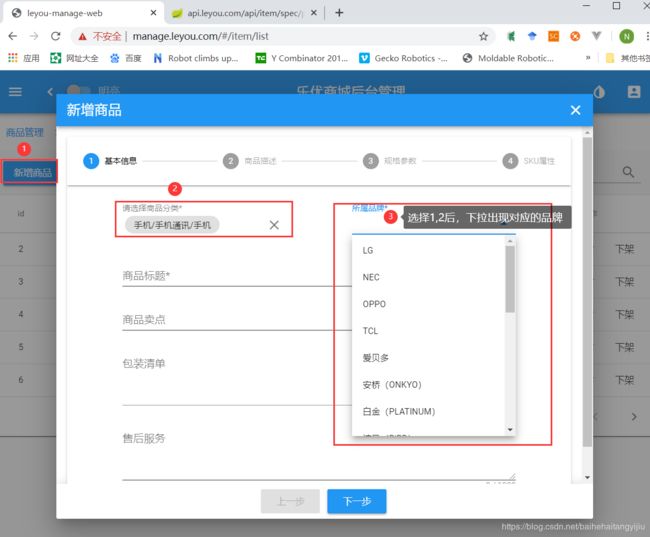Select TCL brand option
This screenshot has height=537, width=650.
(x=428, y=331)
